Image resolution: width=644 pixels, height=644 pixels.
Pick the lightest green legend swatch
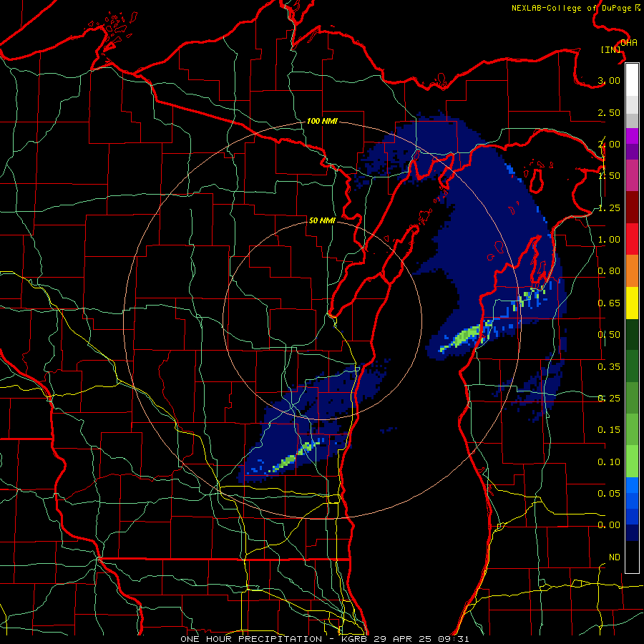(x=632, y=462)
